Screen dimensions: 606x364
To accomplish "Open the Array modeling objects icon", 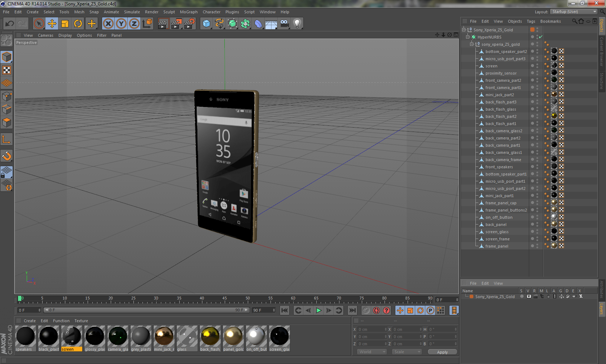I will (x=245, y=24).
